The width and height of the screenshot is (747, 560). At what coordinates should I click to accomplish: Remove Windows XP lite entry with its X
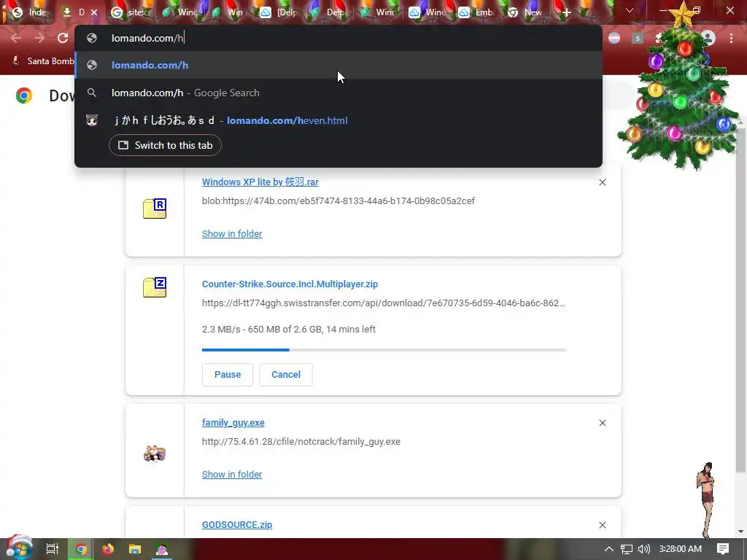[x=603, y=182]
